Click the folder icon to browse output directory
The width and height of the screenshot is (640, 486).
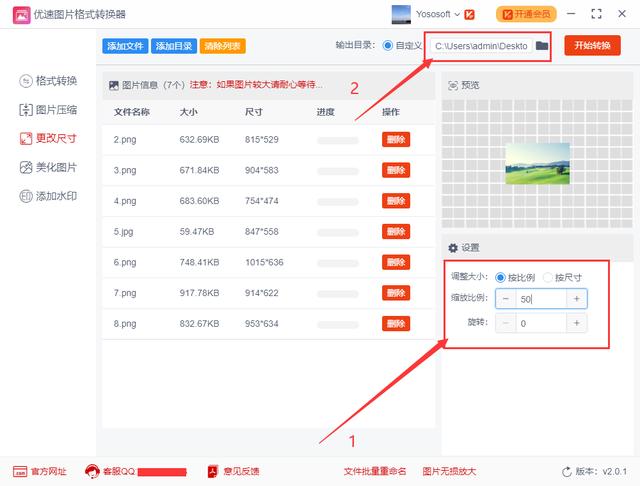pyautogui.click(x=542, y=46)
